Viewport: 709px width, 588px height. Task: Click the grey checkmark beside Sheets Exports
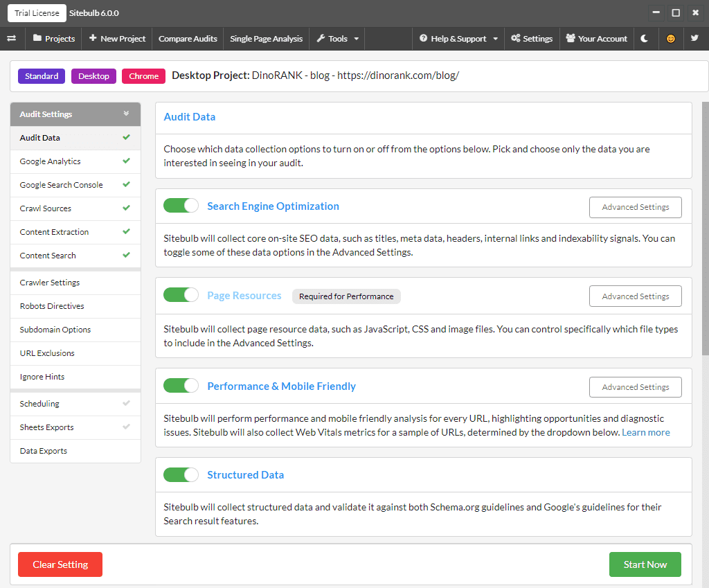[126, 427]
